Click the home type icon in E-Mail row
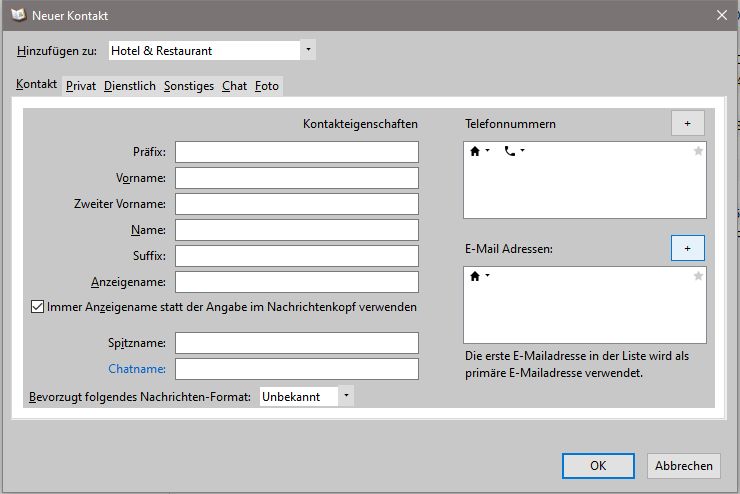 click(475, 275)
